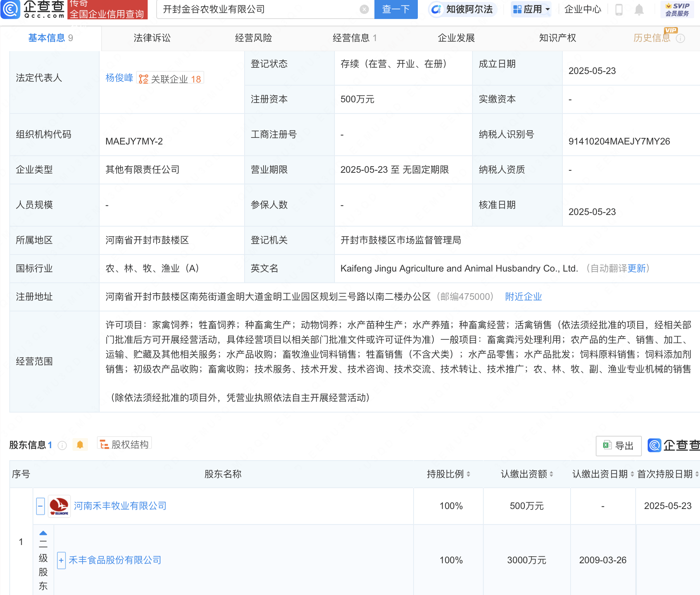
Task: Clear the search box text
Action: click(x=364, y=9)
